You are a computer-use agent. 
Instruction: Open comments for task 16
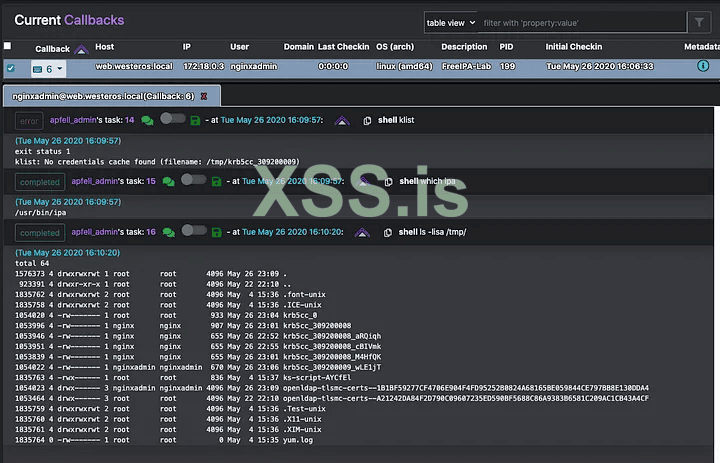tap(168, 232)
